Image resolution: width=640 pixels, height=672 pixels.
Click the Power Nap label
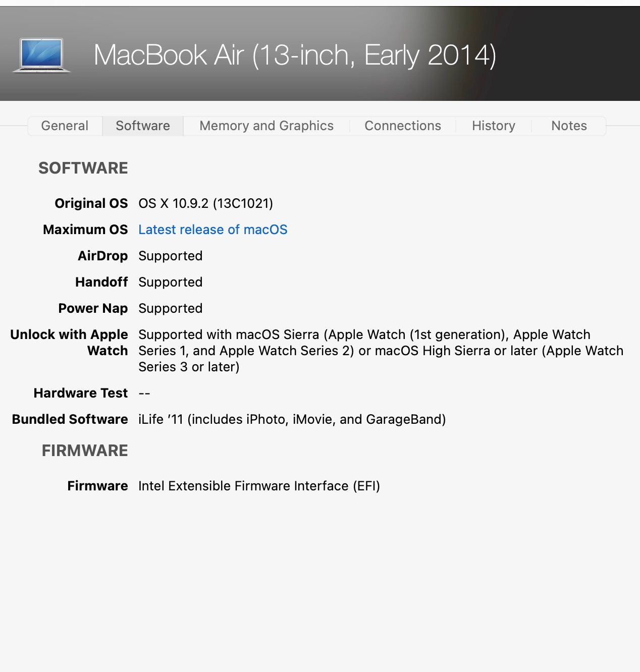pyautogui.click(x=93, y=308)
